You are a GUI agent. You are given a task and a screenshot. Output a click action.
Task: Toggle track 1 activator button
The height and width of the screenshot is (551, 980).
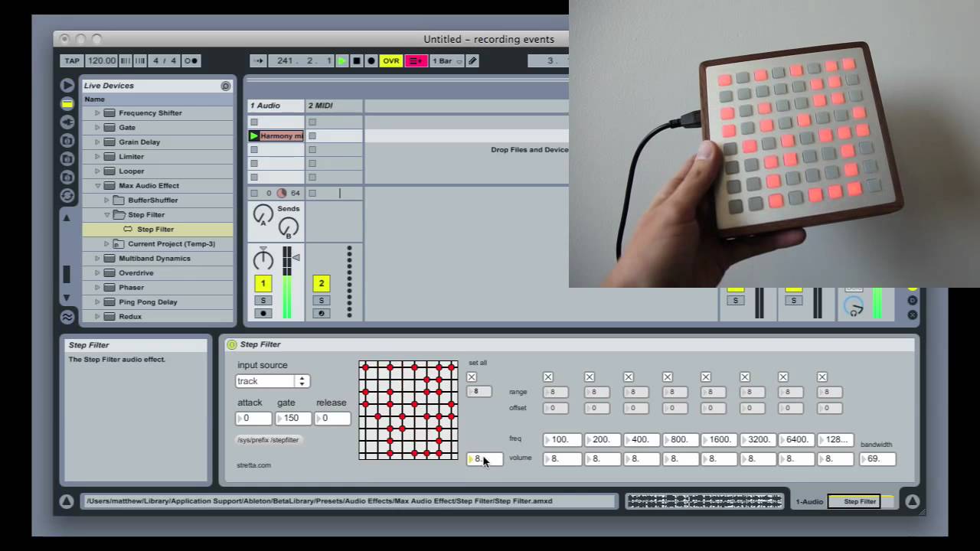pyautogui.click(x=263, y=284)
